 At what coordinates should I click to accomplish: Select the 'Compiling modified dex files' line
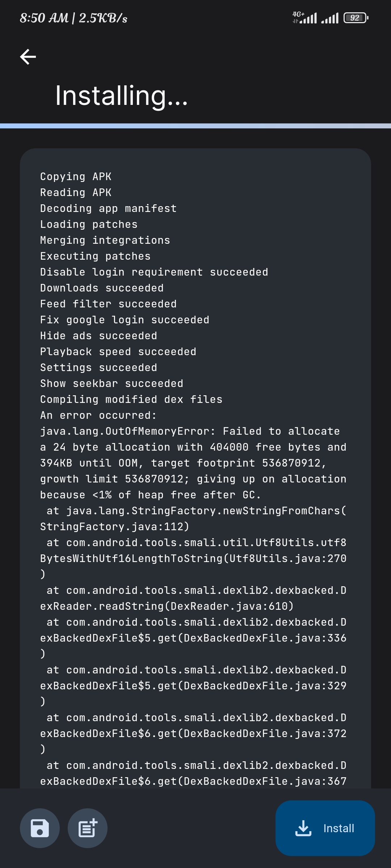coord(131,399)
